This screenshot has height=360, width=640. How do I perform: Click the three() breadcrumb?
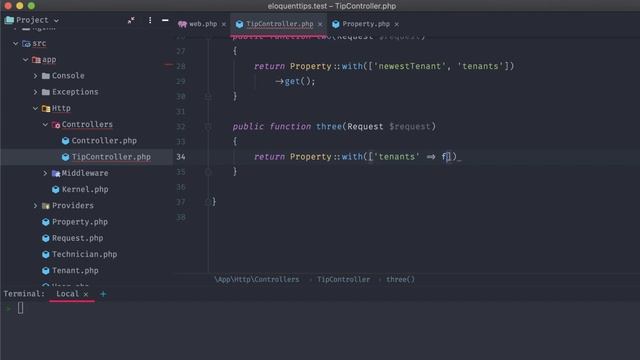point(400,280)
